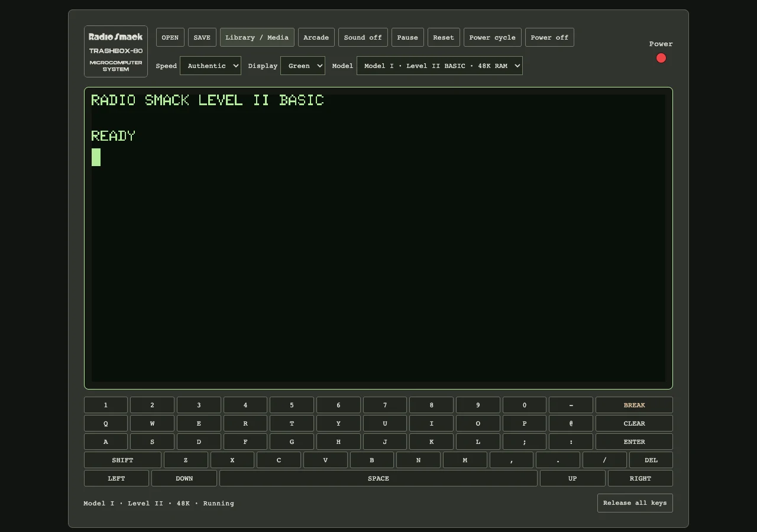
Task: Click the red Power indicator light
Action: coord(661,58)
